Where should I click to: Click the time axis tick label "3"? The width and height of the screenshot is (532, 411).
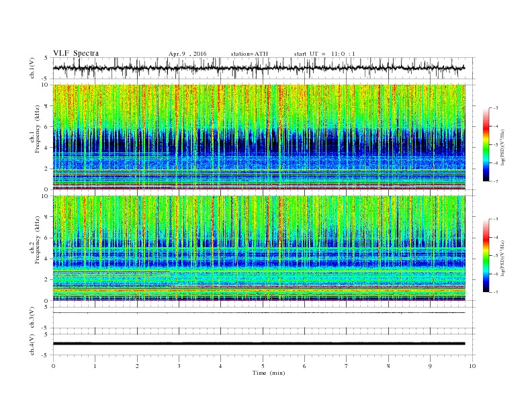179,366
